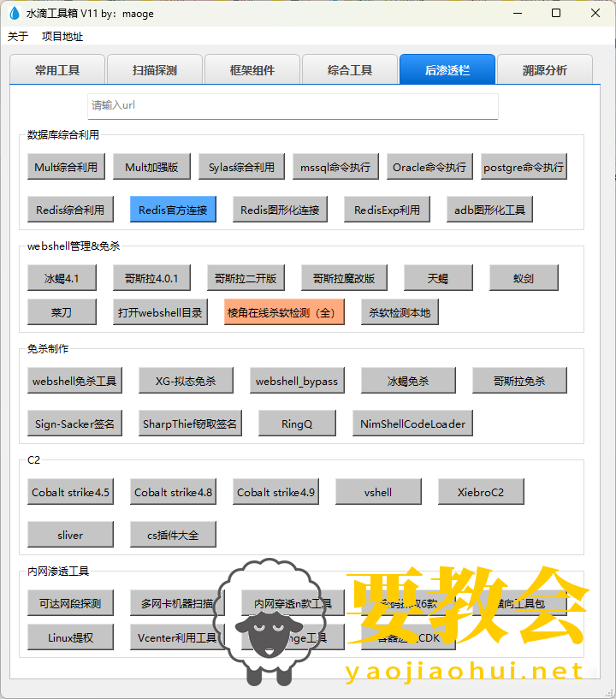Switch to the 常用工具 tab
The image size is (616, 699).
57,70
